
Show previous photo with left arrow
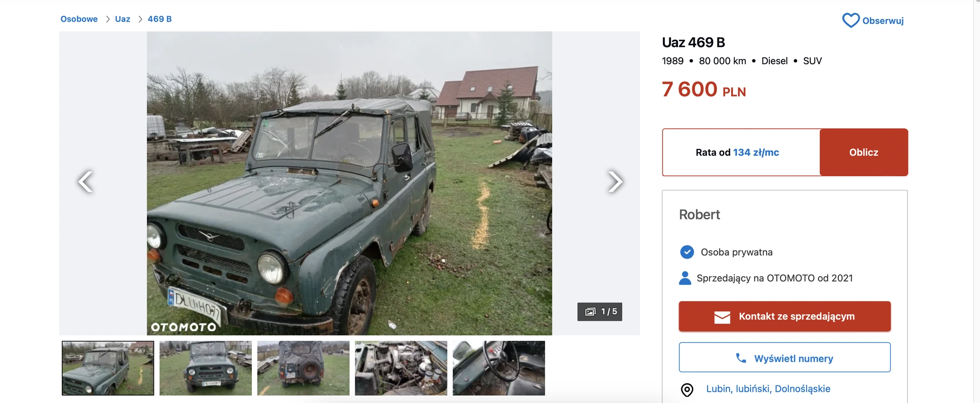click(x=85, y=182)
